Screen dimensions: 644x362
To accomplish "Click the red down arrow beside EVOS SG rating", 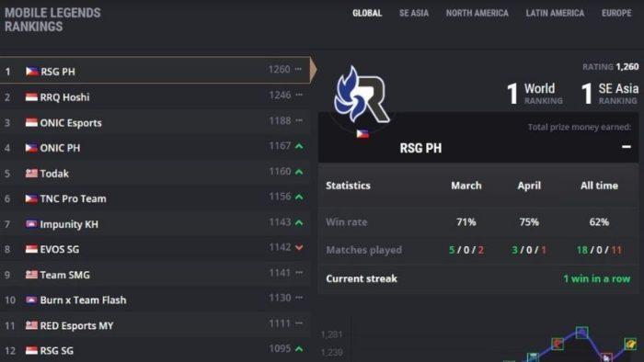I will (299, 247).
